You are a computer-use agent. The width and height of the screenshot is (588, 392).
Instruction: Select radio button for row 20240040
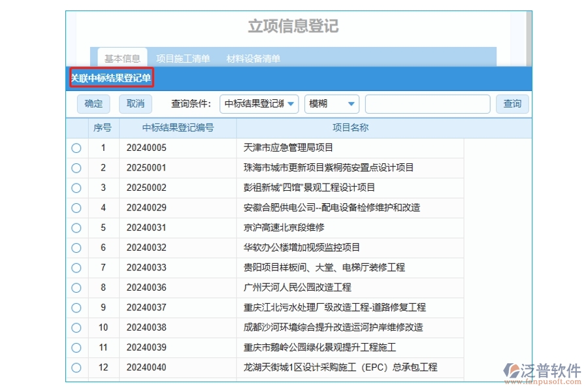[76, 367]
